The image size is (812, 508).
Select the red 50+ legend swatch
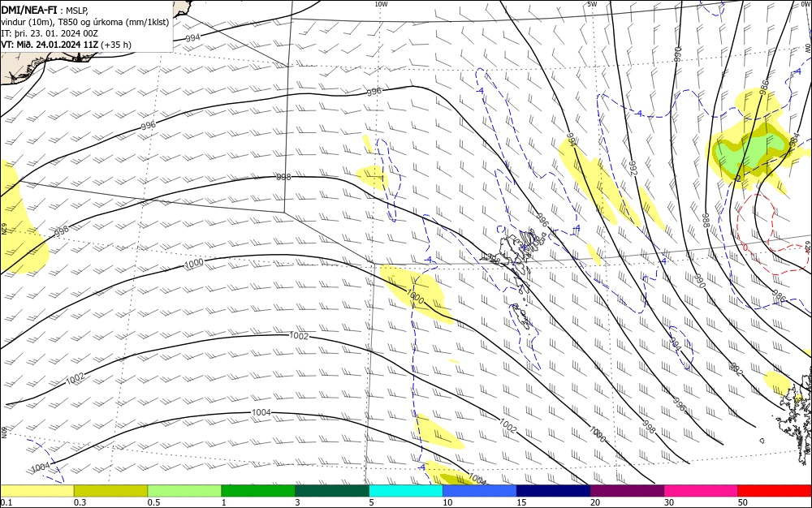click(x=775, y=491)
